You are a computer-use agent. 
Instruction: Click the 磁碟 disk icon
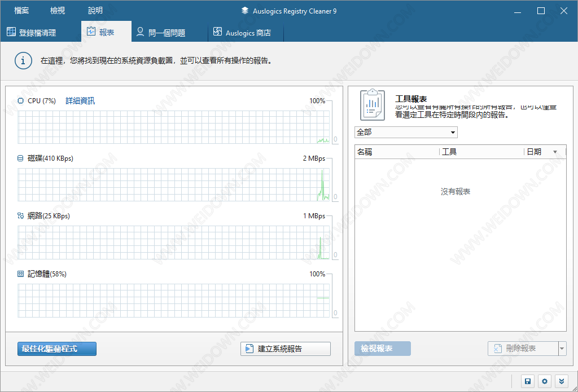(21, 158)
